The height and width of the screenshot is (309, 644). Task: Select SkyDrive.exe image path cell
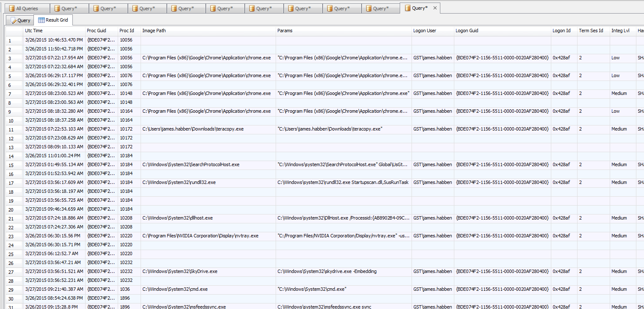208,271
